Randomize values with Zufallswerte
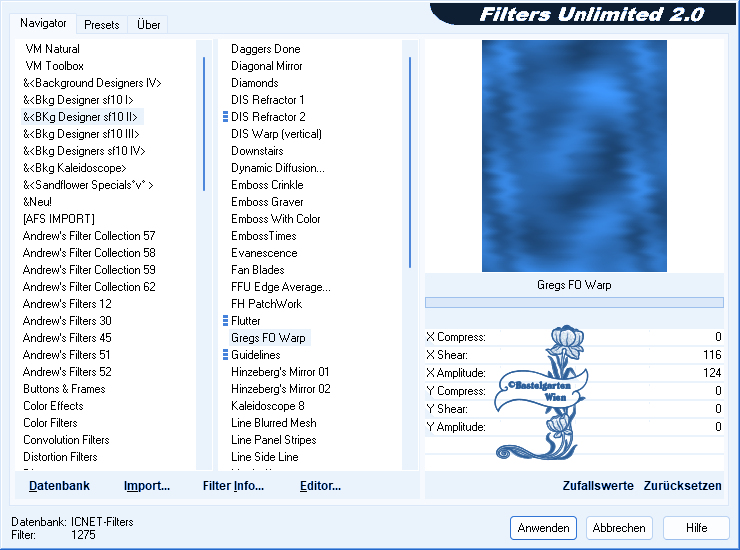Image resolution: width=740 pixels, height=550 pixels. click(598, 486)
